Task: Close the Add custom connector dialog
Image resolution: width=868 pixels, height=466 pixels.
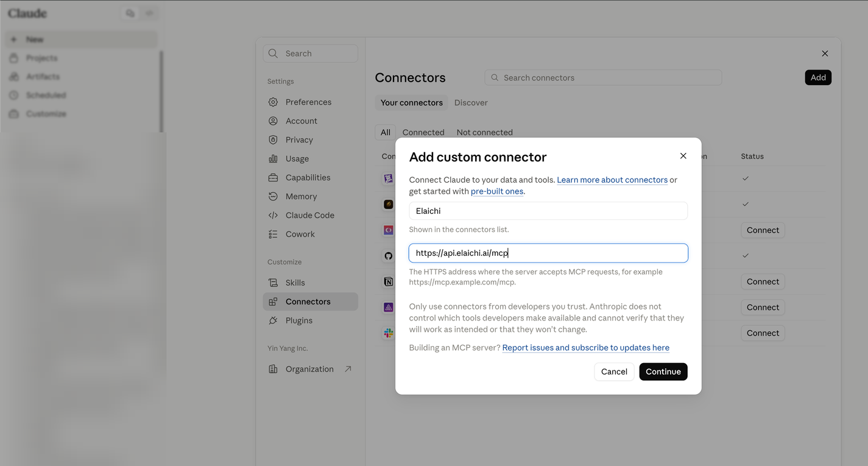Action: 683,156
